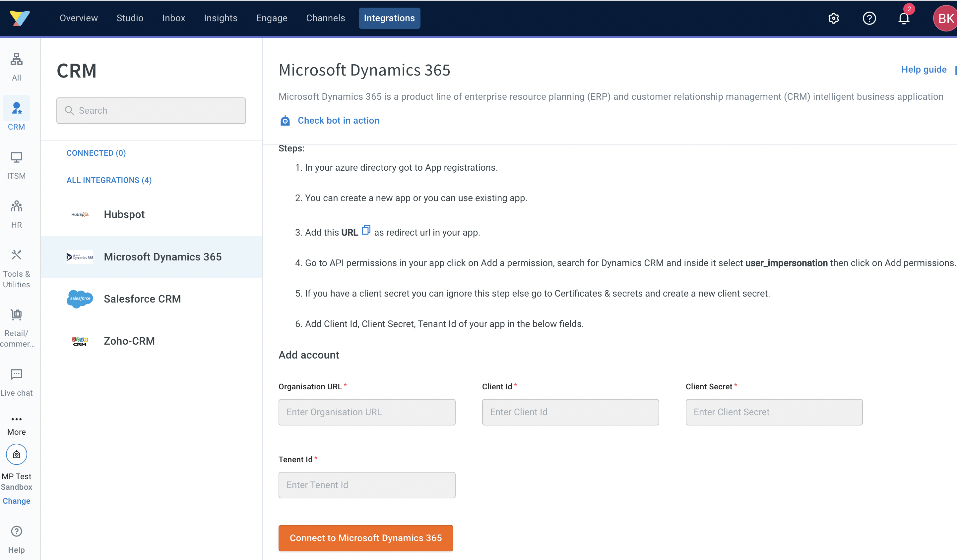The height and width of the screenshot is (560, 957).
Task: Switch to the Engage tab
Action: (x=272, y=18)
